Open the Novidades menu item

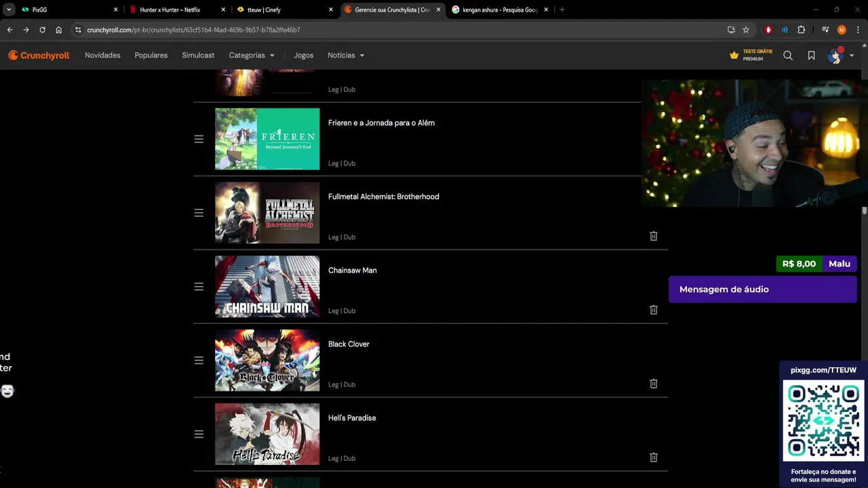point(102,56)
